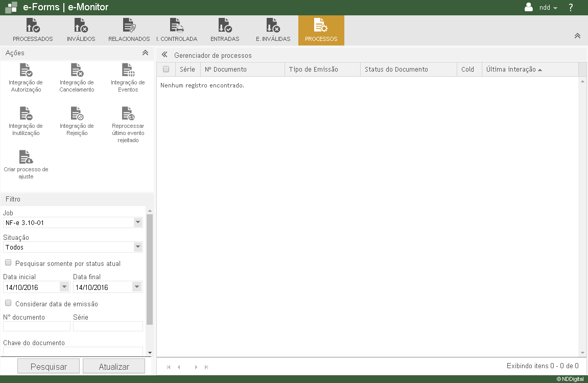This screenshot has height=383, width=588.
Task: Switch to the PROCESSADOS tab
Action: pos(33,31)
